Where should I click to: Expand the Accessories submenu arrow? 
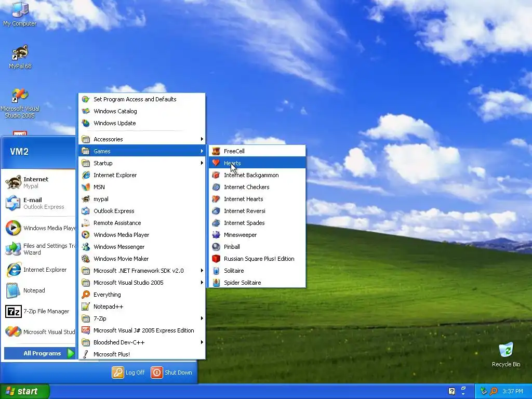click(202, 139)
